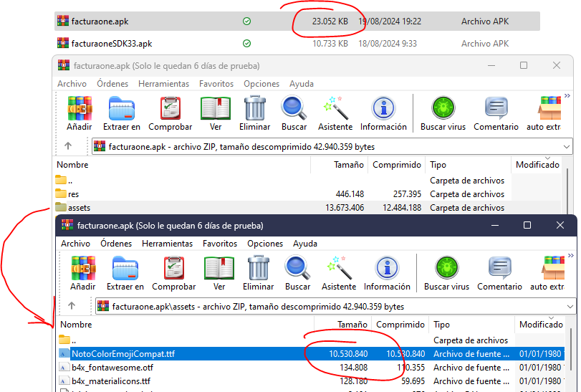Select parent folder entry in front window
This screenshot has height=392, width=581.
tap(311, 340)
